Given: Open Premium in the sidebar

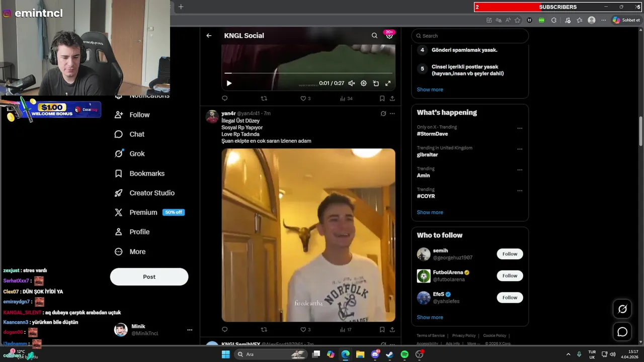Looking at the screenshot, I should click(x=149, y=213).
